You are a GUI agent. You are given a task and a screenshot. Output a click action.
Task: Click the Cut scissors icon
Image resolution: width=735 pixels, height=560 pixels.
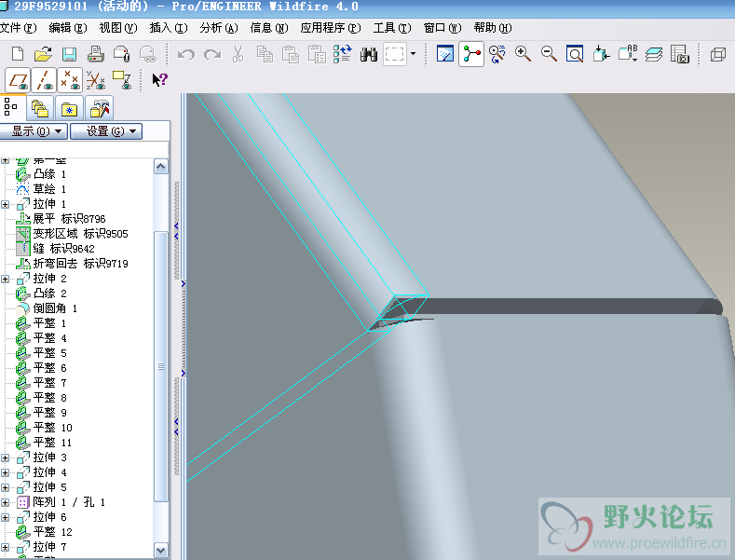click(238, 54)
